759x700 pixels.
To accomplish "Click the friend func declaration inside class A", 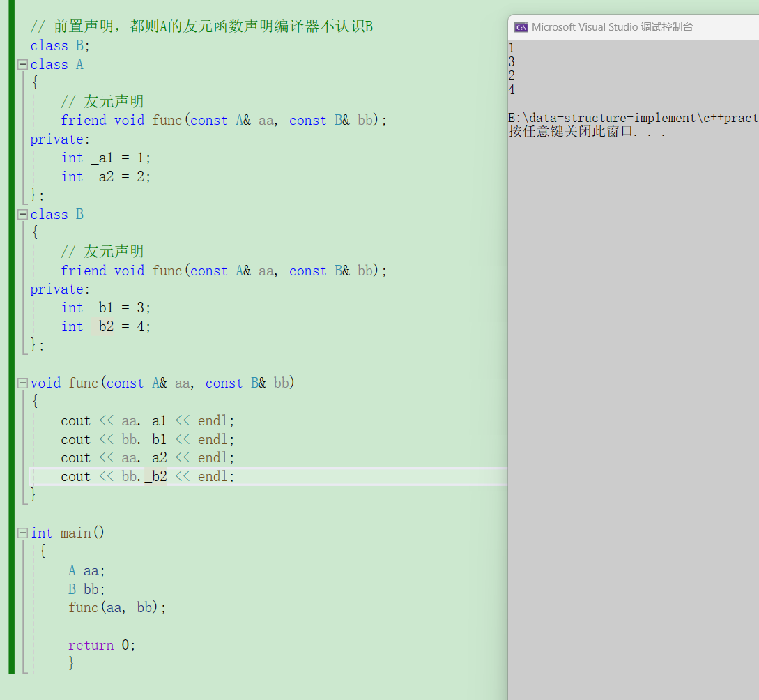I will click(224, 120).
